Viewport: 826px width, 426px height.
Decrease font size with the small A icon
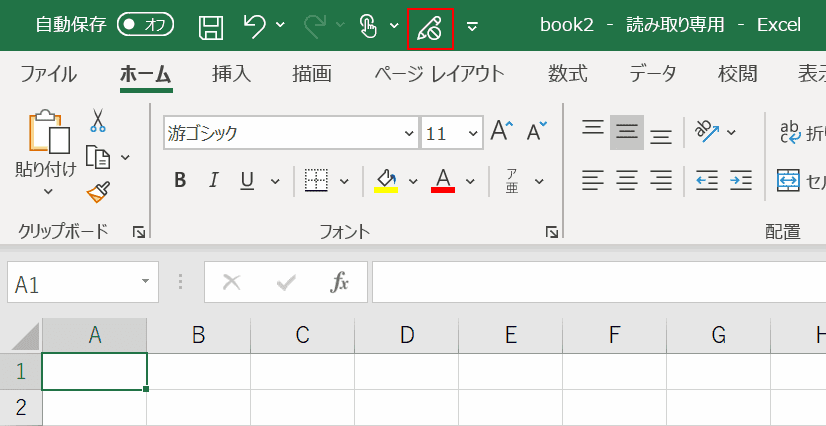[x=537, y=131]
